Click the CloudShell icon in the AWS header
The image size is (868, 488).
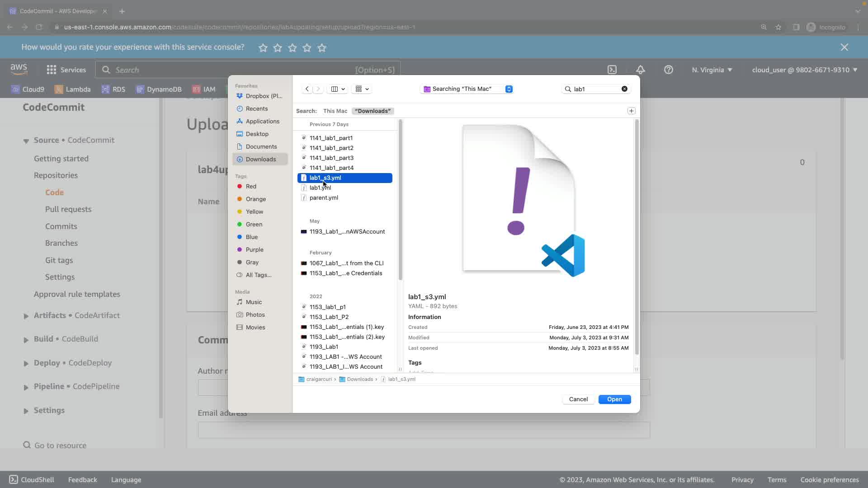click(x=612, y=70)
